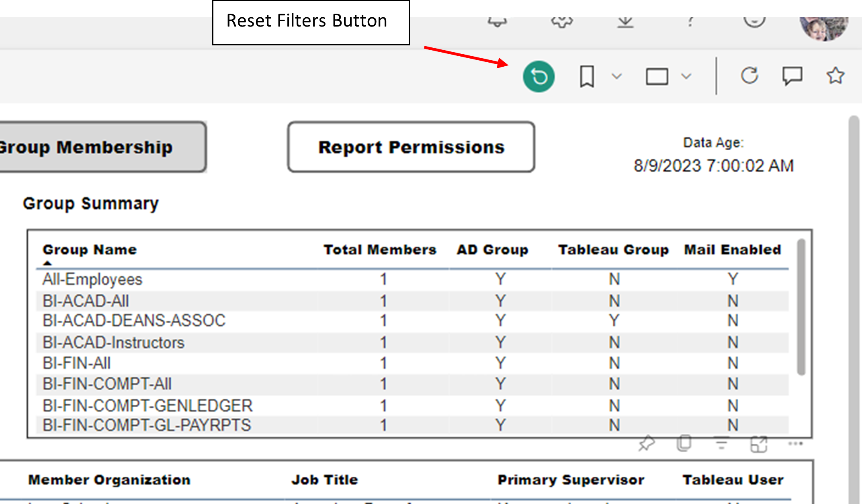Open the comments speech bubble icon

(792, 75)
